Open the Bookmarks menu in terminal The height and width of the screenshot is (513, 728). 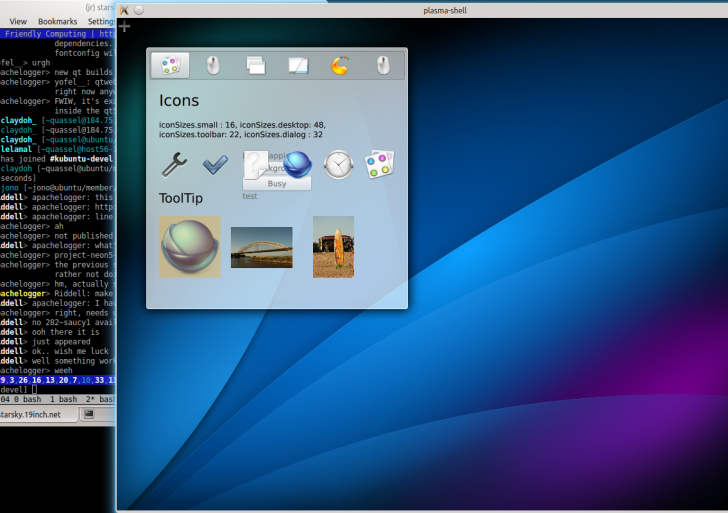(57, 21)
